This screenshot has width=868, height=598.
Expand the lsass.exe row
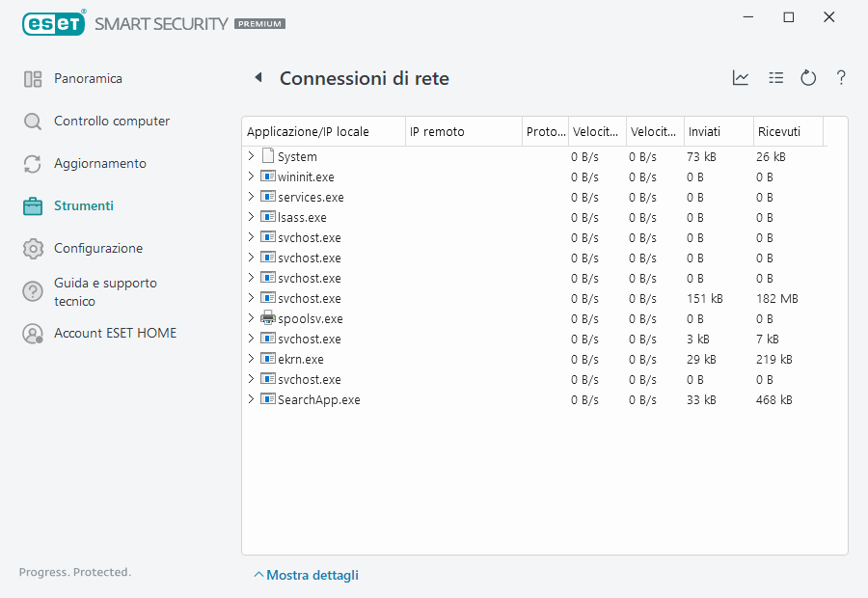coord(252,217)
